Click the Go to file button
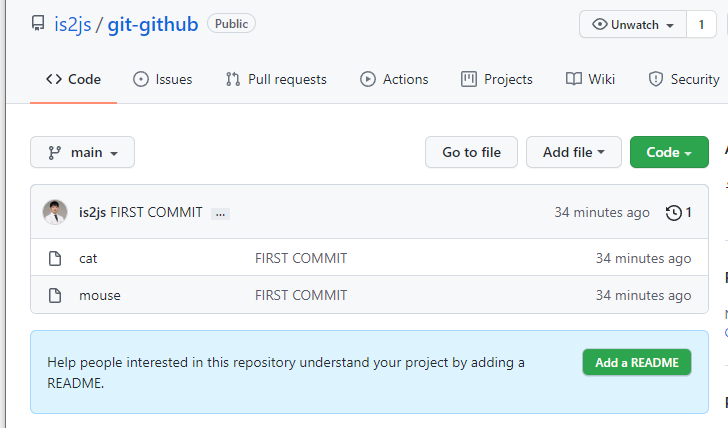Viewport: 728px width, 428px height. coord(471,152)
